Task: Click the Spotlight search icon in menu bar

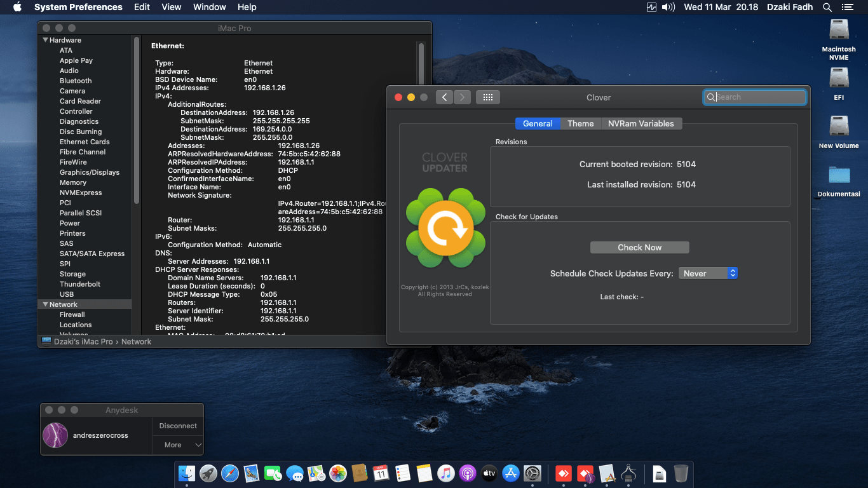Action: [x=827, y=7]
